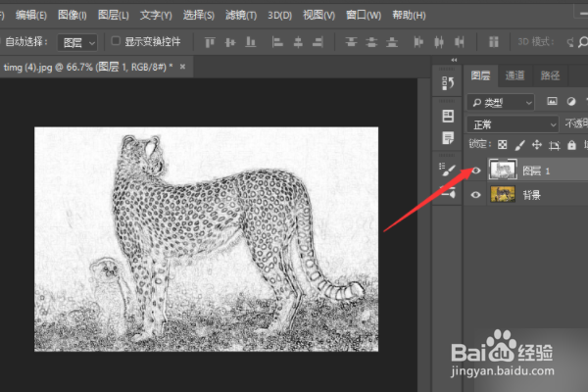588x392 pixels.
Task: Switch to the 图层 panel tab
Action: coord(480,76)
